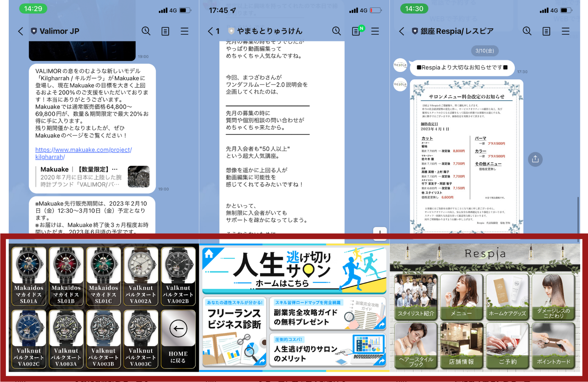Select Valknut VA002B watch tile

pyautogui.click(x=178, y=276)
